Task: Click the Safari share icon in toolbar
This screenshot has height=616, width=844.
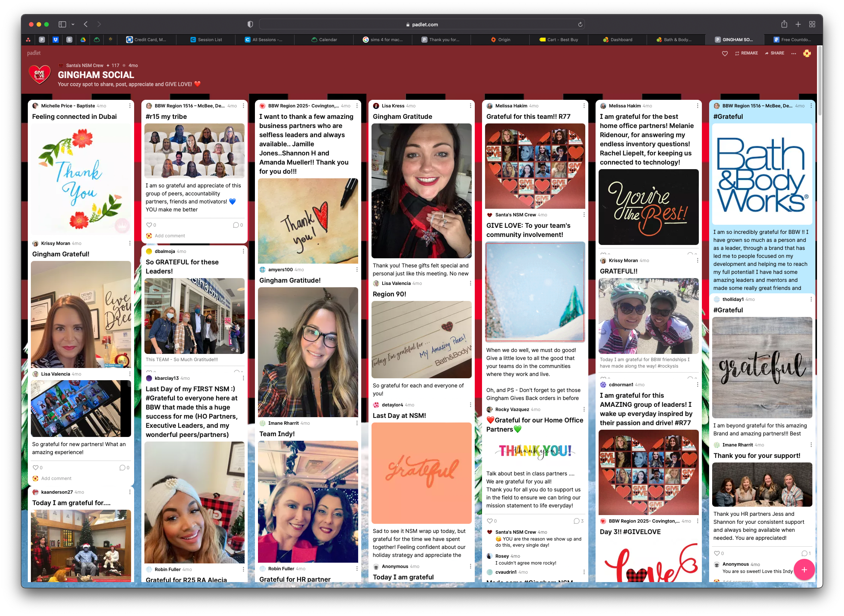Action: (784, 24)
